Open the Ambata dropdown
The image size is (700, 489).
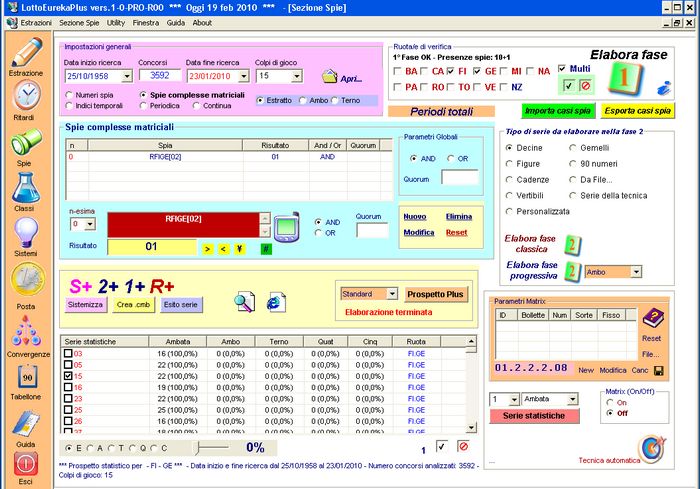[572, 399]
